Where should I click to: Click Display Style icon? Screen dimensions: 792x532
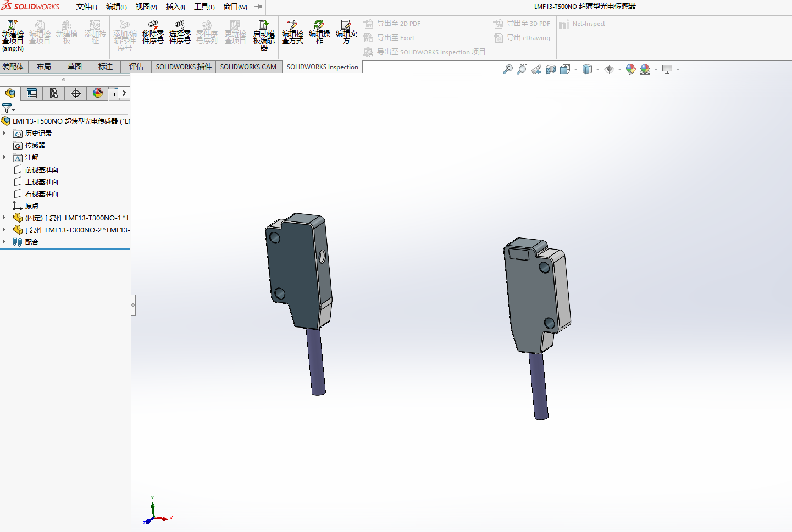[x=587, y=69]
